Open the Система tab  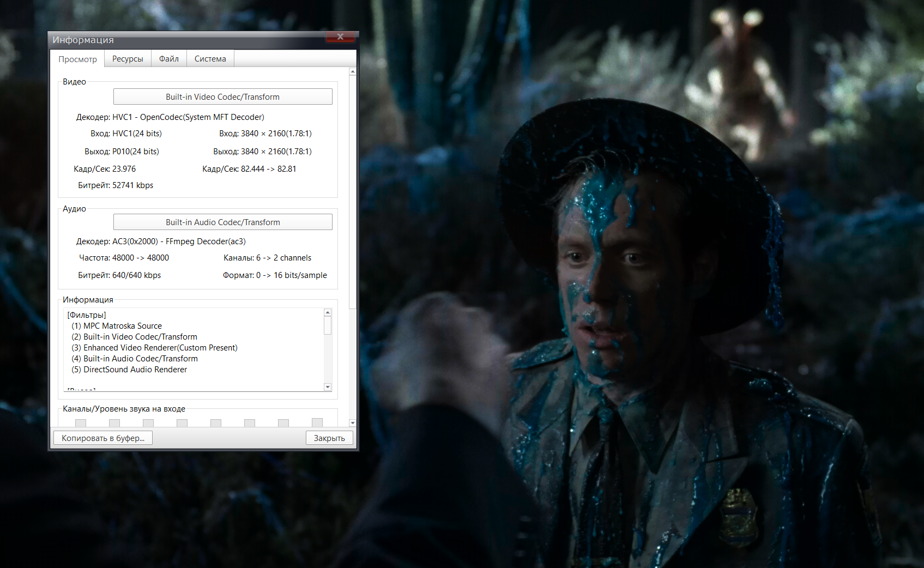pyautogui.click(x=210, y=58)
